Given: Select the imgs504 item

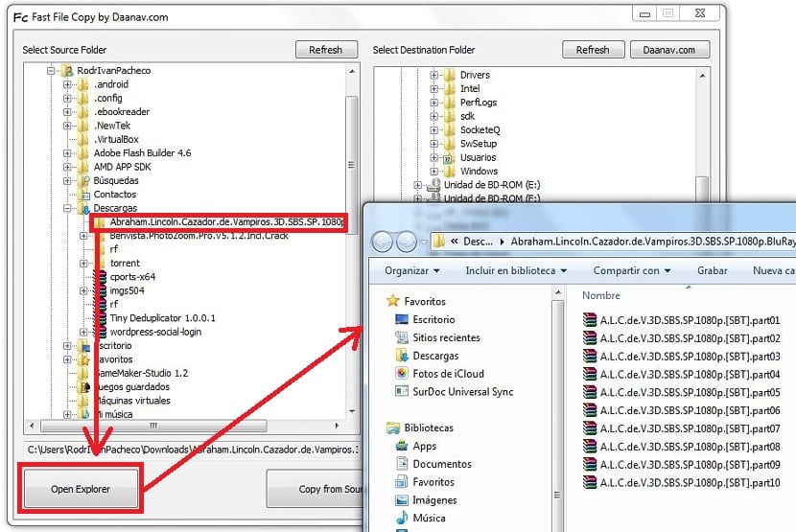Looking at the screenshot, I should point(127,290).
